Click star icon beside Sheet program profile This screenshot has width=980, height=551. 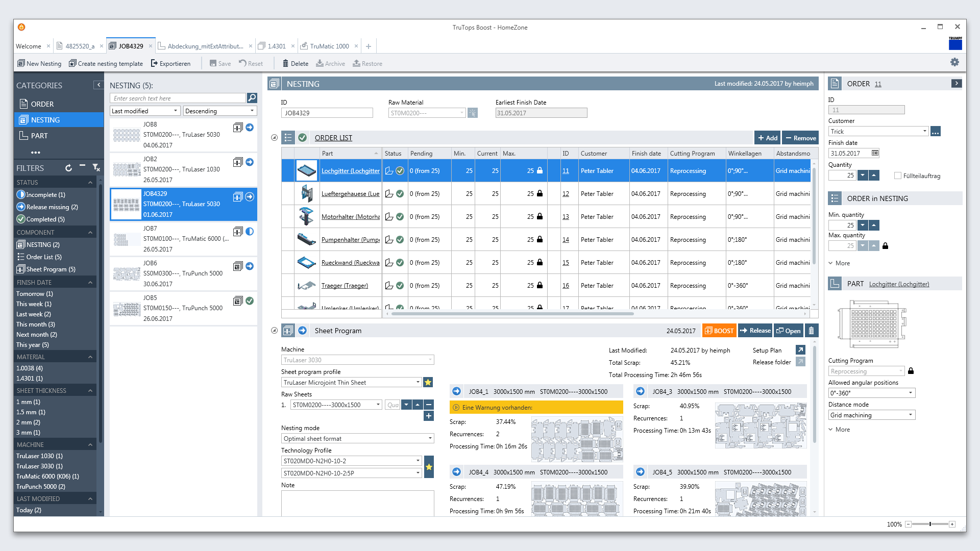[428, 382]
